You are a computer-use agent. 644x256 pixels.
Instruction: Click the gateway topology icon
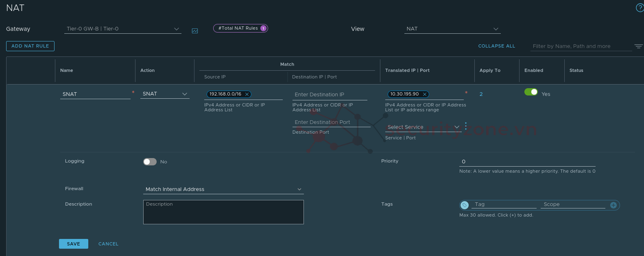tap(195, 31)
